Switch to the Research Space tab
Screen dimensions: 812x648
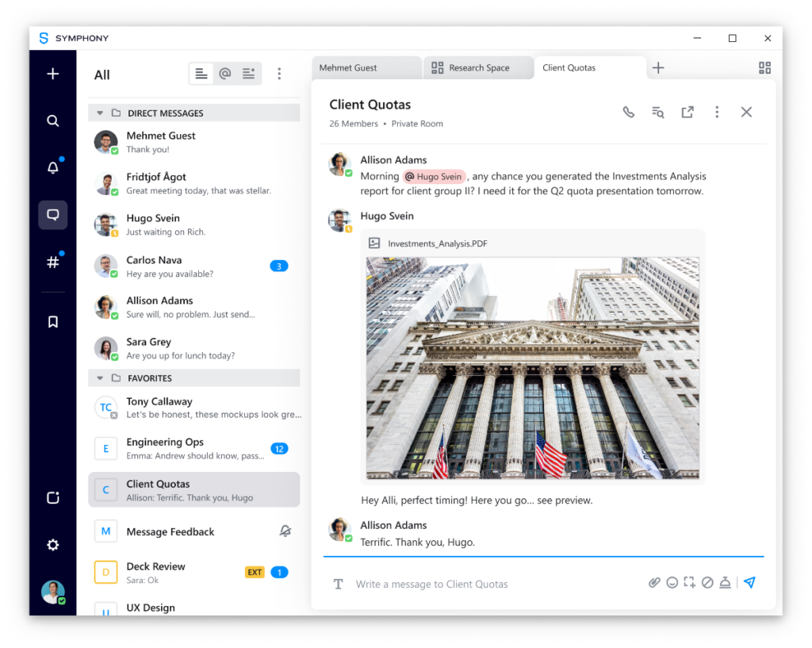pyautogui.click(x=478, y=68)
